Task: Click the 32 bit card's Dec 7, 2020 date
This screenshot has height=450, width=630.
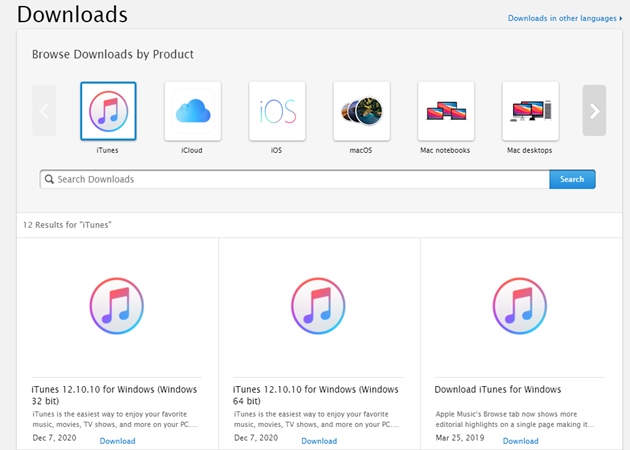Action: tap(54, 438)
